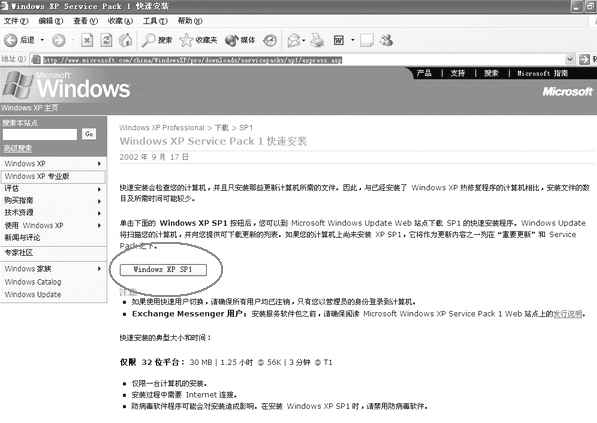Click the 支持 link in top banner

(x=458, y=73)
